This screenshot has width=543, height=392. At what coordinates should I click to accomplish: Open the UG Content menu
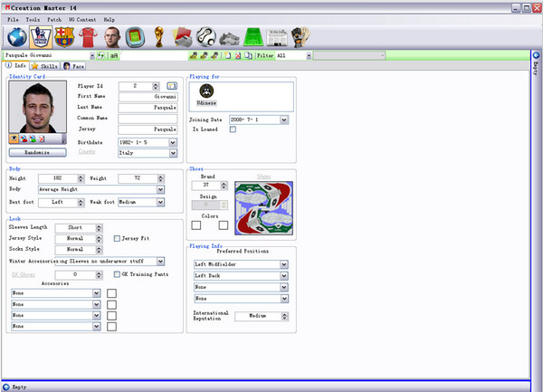[82, 20]
